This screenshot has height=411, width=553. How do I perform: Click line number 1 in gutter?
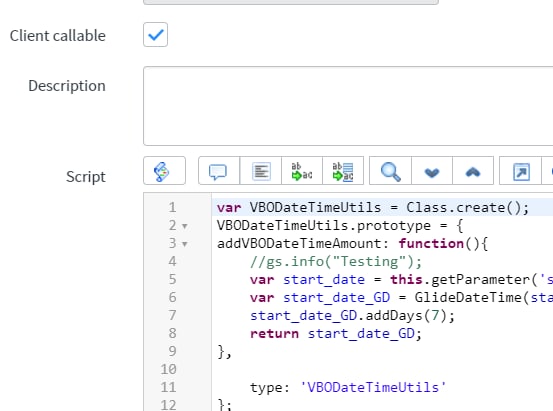click(172, 207)
